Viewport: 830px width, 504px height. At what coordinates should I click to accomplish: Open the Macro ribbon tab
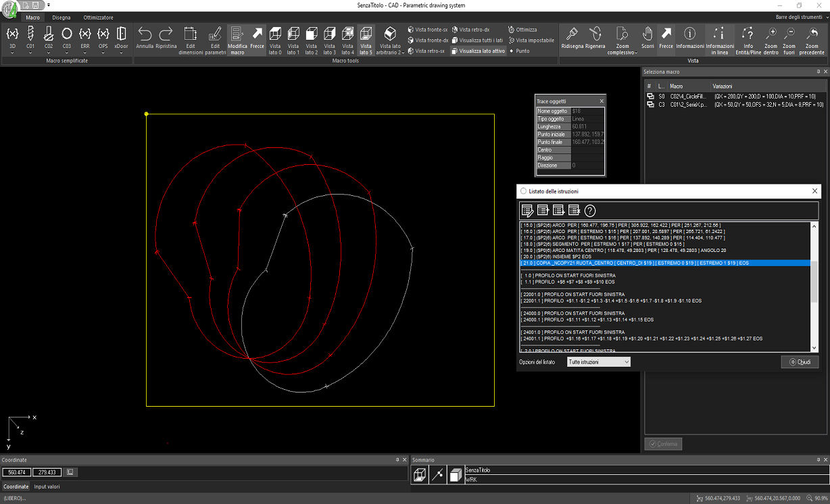33,18
